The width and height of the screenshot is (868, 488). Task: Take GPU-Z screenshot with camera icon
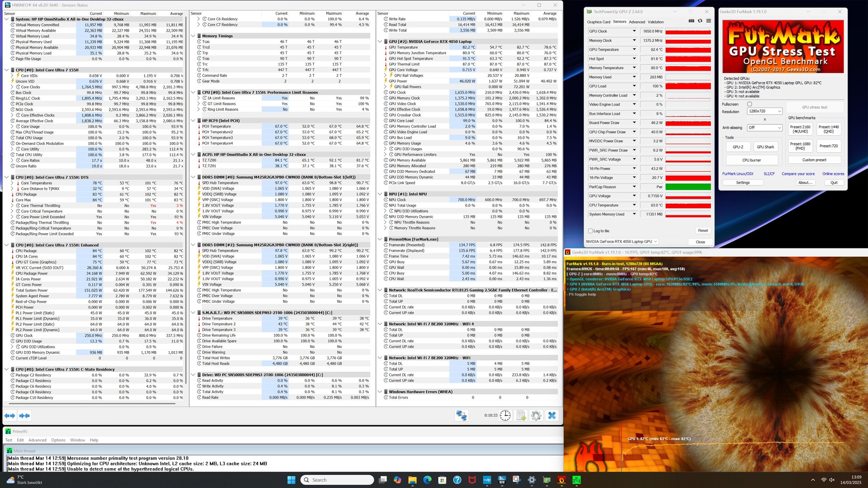coord(691,21)
